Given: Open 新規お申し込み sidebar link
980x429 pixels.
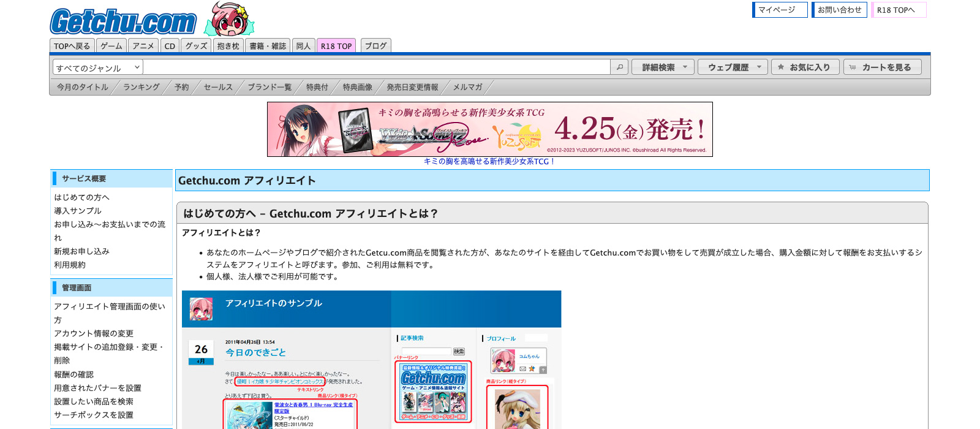Looking at the screenshot, I should click(x=82, y=251).
